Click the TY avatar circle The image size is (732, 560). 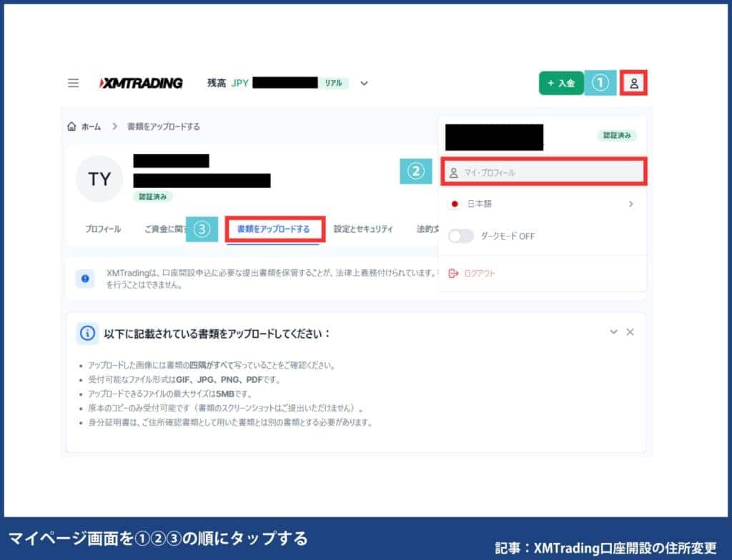point(99,179)
